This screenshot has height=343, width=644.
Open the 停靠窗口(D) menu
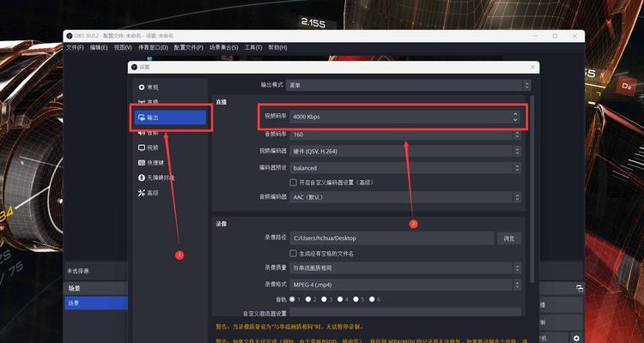pos(153,48)
